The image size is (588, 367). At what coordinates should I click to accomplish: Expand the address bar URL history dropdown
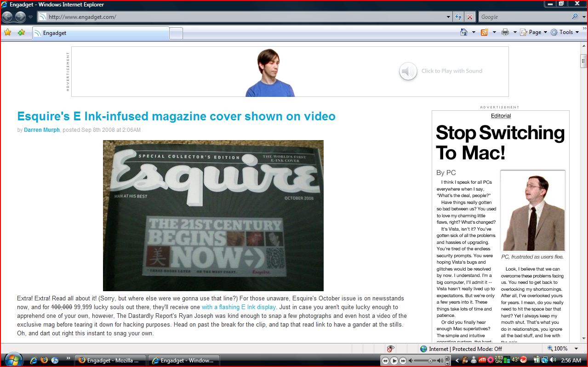[x=449, y=17]
